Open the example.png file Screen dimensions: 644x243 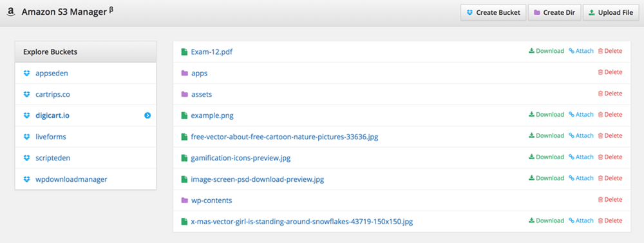(213, 115)
